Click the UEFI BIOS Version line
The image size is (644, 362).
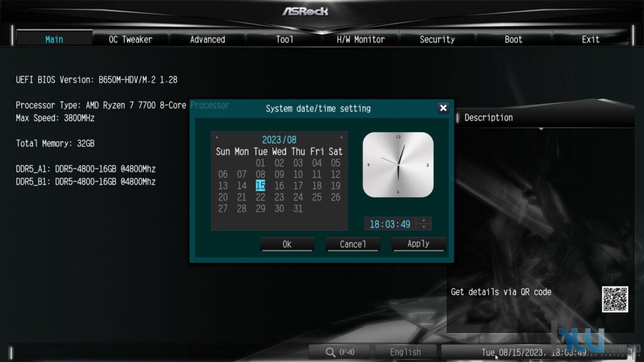pos(96,80)
